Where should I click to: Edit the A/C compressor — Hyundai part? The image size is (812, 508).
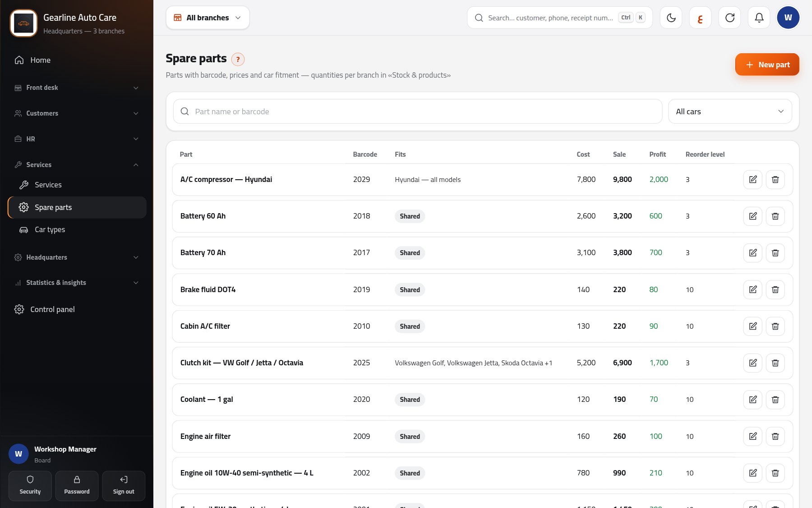pyautogui.click(x=752, y=180)
